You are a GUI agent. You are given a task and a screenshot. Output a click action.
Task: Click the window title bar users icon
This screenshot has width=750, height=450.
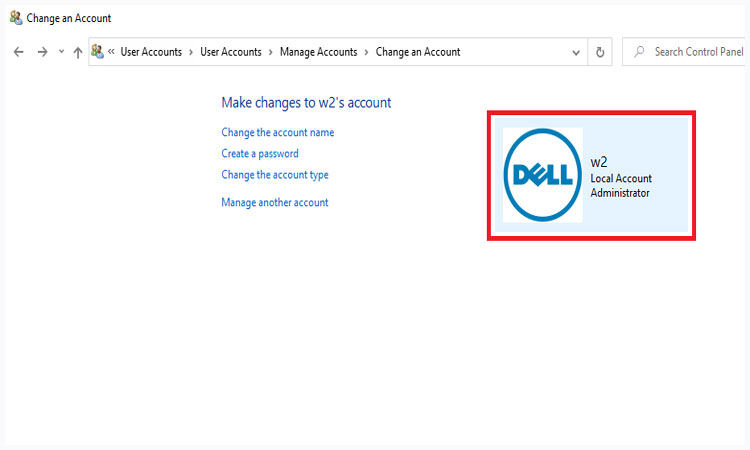tap(16, 18)
